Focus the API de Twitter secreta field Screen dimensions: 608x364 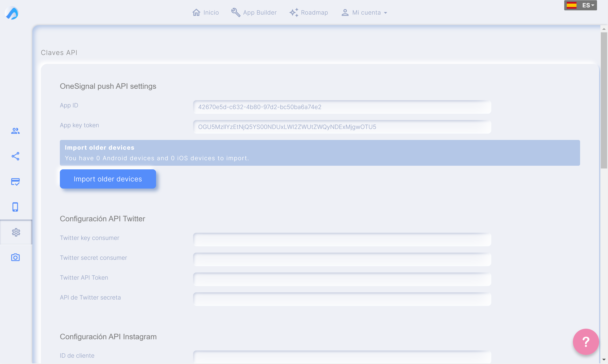click(342, 299)
